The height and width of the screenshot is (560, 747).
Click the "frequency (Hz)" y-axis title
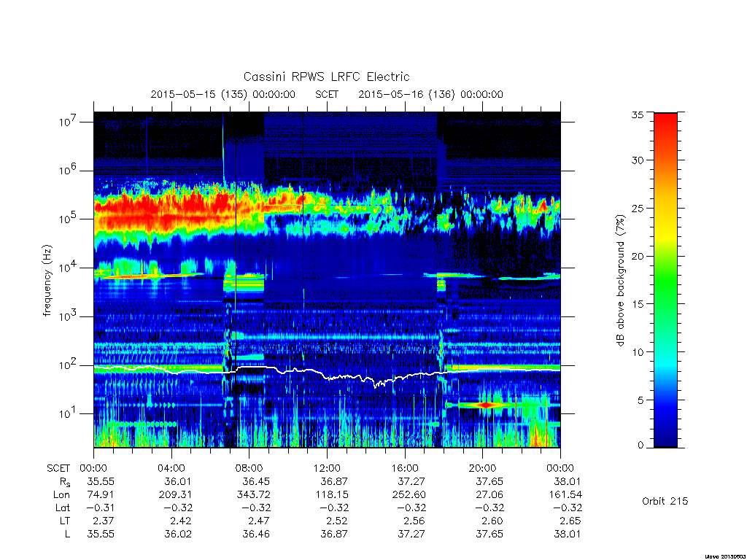pos(47,281)
